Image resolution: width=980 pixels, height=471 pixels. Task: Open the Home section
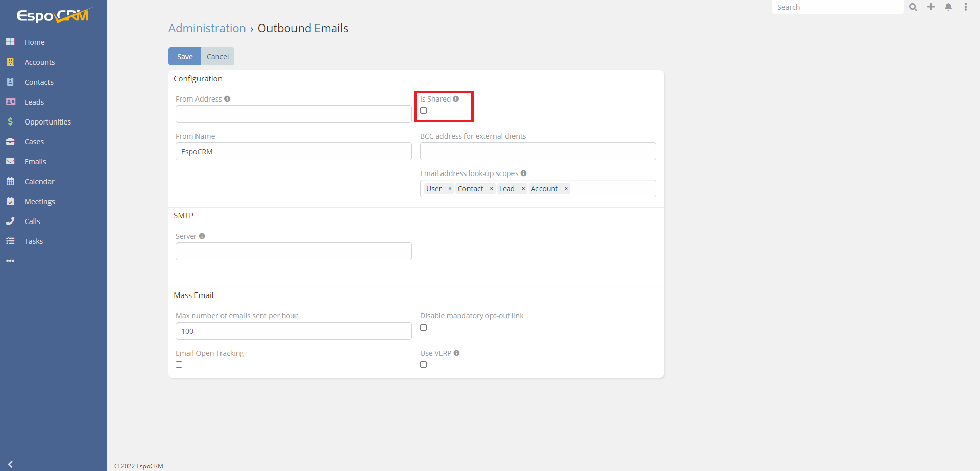pyautogui.click(x=34, y=42)
